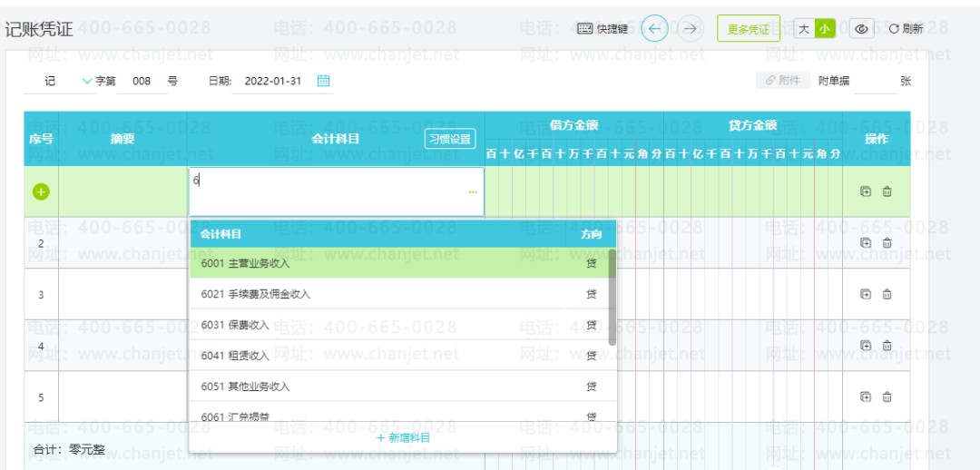
Task: Select 6021 手续费及佣金收入 from the list
Action: pyautogui.click(x=398, y=294)
